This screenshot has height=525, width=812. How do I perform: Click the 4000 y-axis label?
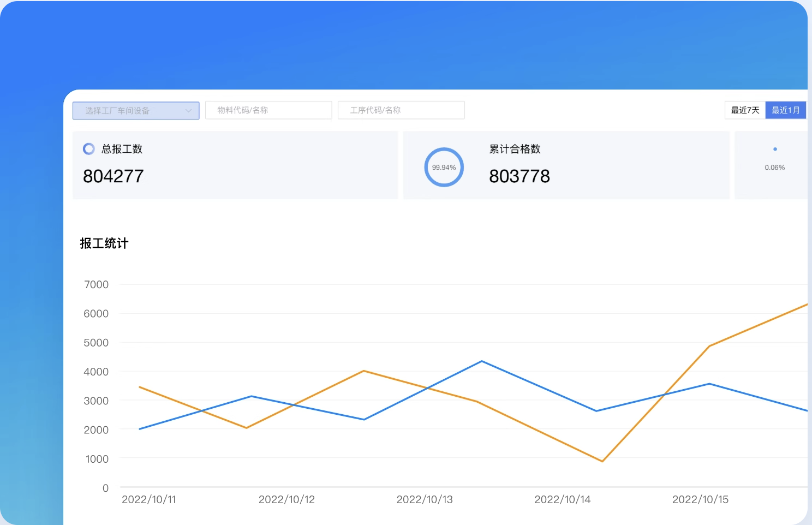96,372
